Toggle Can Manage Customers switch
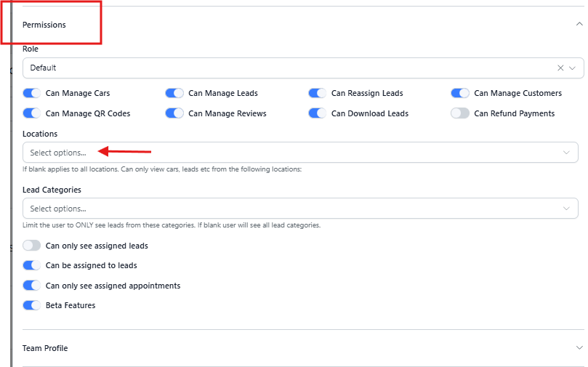 click(460, 93)
